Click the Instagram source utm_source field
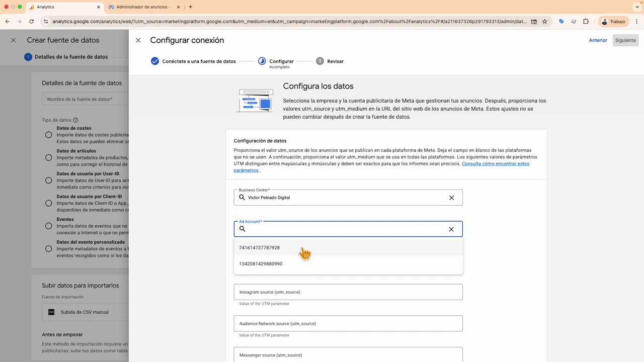644x362 pixels. [x=348, y=292]
